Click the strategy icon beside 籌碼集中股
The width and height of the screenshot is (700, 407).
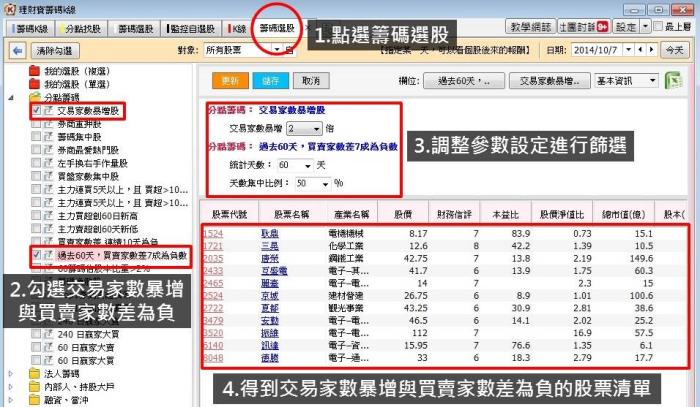click(x=49, y=137)
